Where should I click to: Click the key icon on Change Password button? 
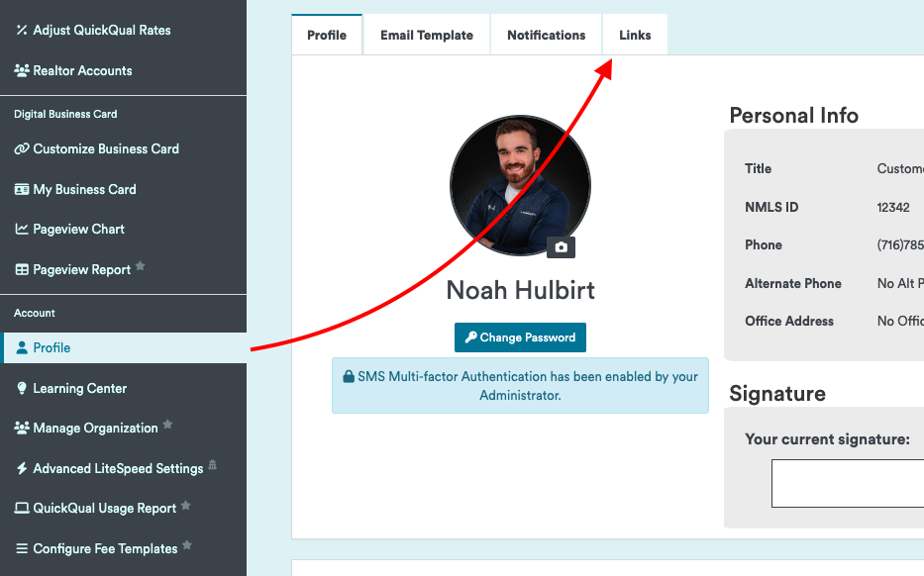(470, 337)
